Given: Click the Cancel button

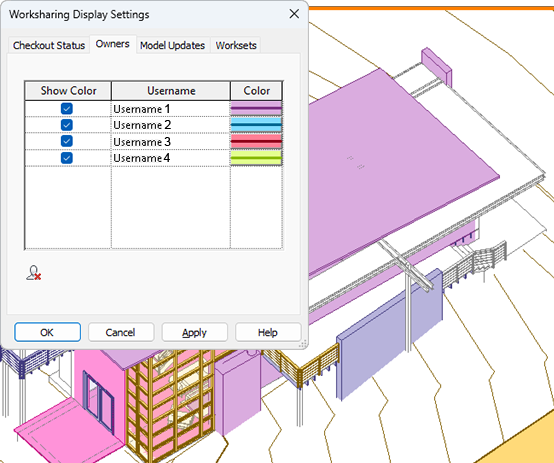Looking at the screenshot, I should tap(121, 332).
